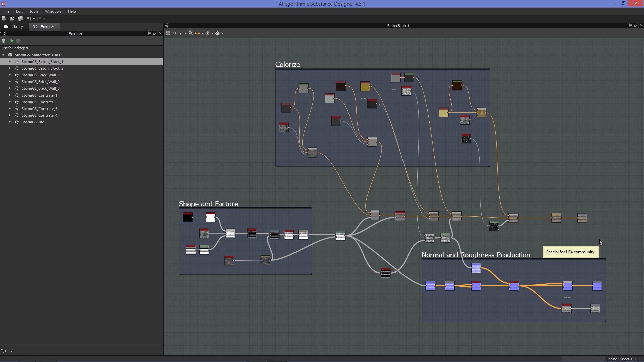Open the redo dropdown arrow
This screenshot has height=362, width=644.
(43, 19)
